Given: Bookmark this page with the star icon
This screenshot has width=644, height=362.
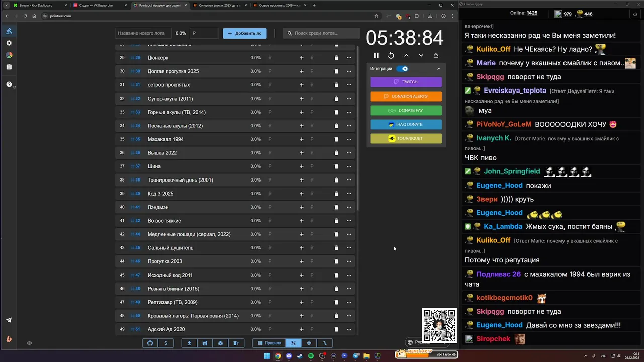Looking at the screenshot, I should (376, 16).
